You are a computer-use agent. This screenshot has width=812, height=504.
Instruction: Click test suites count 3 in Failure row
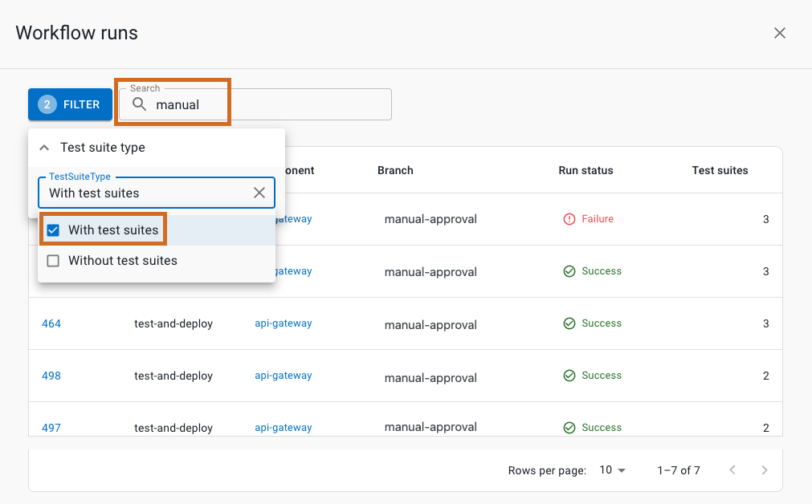tap(766, 219)
